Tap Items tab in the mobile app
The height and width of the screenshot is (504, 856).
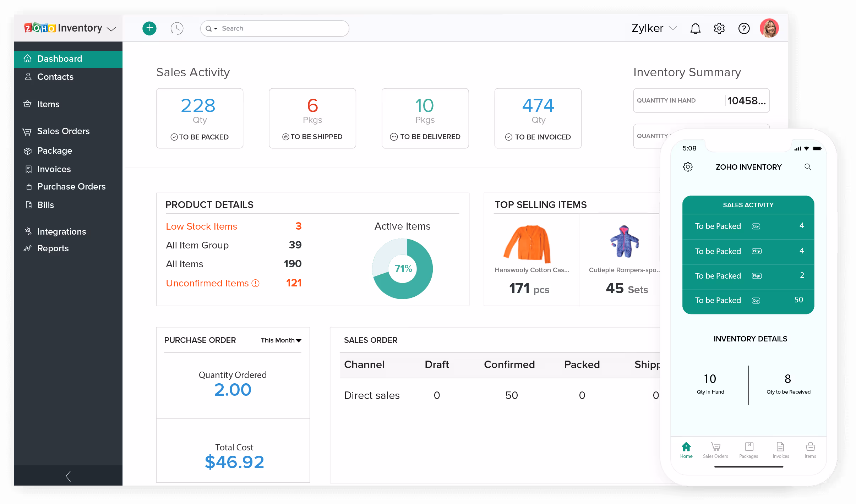(810, 450)
